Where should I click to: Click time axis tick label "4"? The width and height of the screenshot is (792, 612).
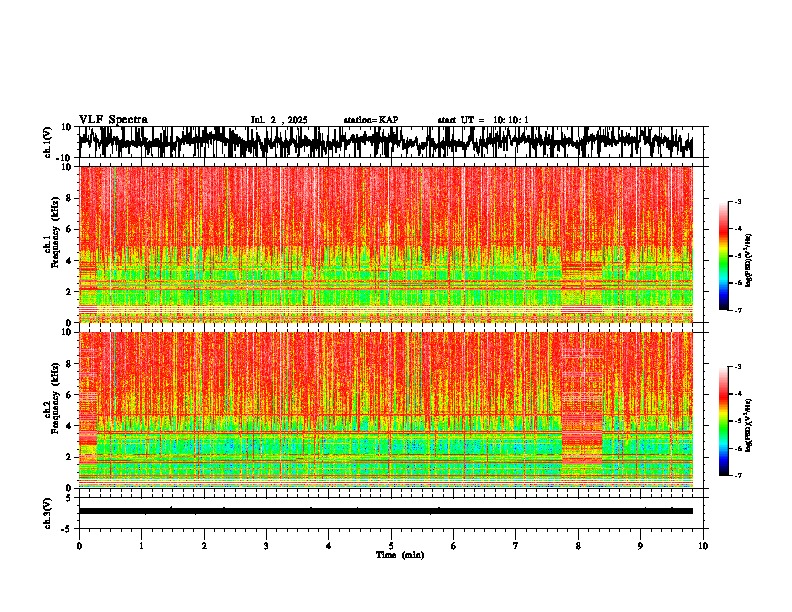[329, 546]
